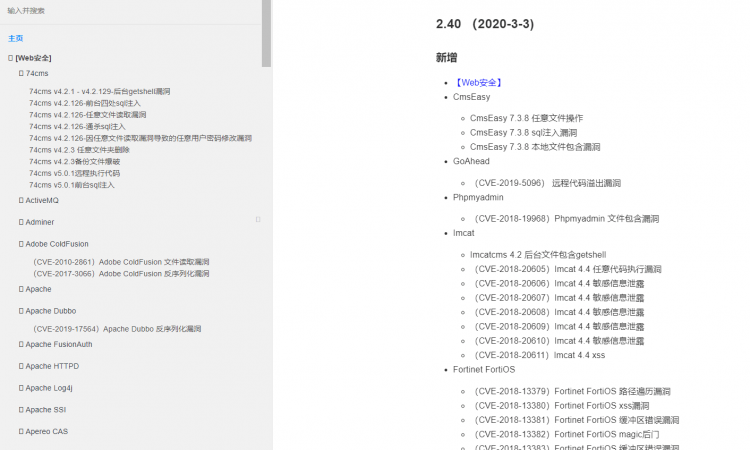This screenshot has width=750, height=450.
Task: Select CVE-2019-5096 远程代码溢出漏洞 entry
Action: coord(545,183)
